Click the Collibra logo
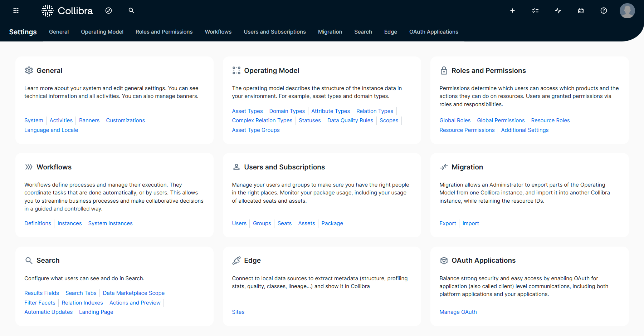Image resolution: width=644 pixels, height=336 pixels. [67, 11]
